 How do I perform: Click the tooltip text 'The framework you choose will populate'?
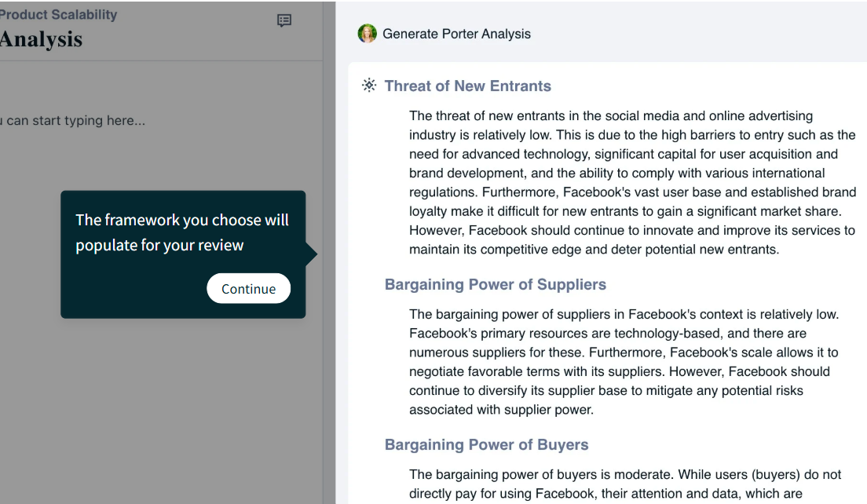(182, 232)
